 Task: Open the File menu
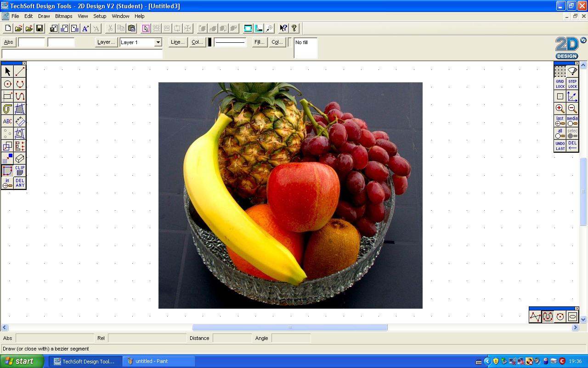[15, 16]
